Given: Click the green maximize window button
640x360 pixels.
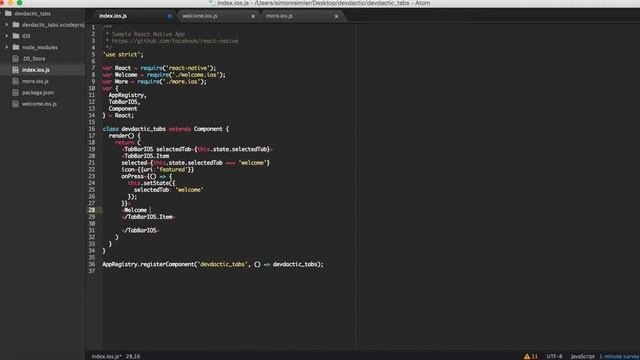Looking at the screenshot, I should [x=19, y=3].
